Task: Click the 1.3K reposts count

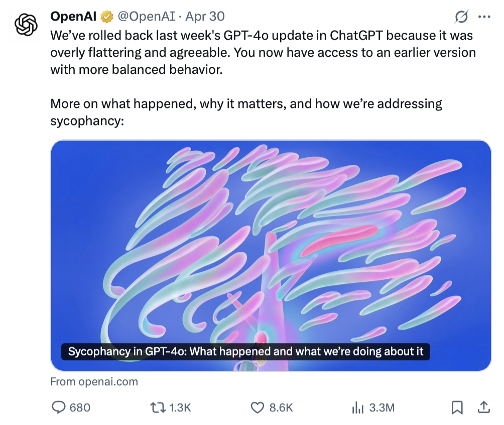Action: point(180,407)
